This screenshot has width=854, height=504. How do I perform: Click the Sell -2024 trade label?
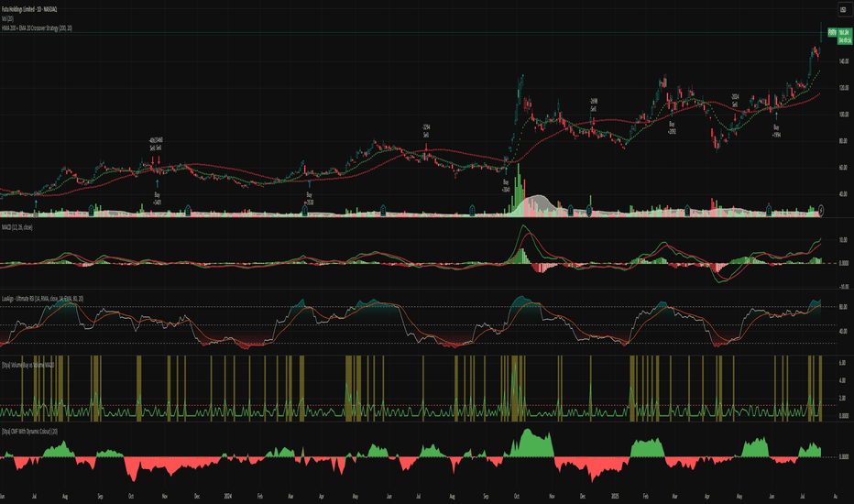click(735, 100)
